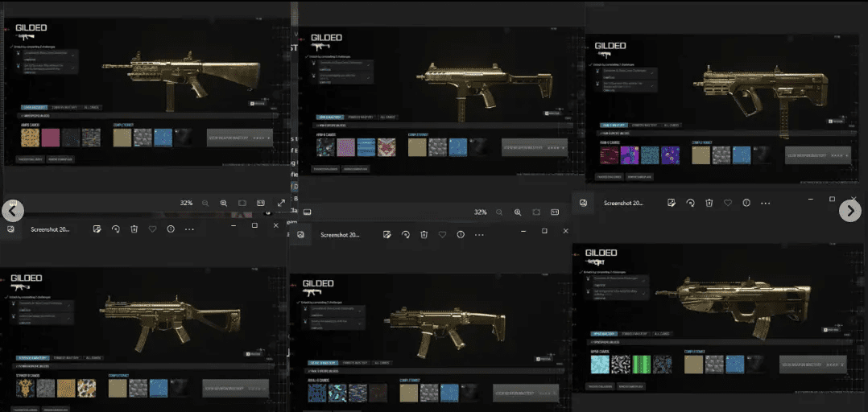
Task: Go to next image with right carousel arrow
Action: pyautogui.click(x=850, y=211)
